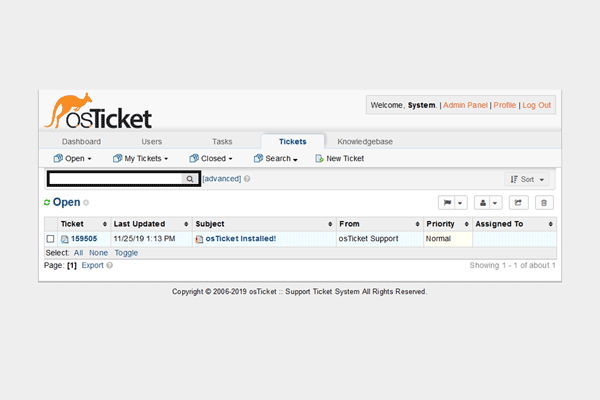
Task: Open the flag status dropdown
Action: click(453, 202)
